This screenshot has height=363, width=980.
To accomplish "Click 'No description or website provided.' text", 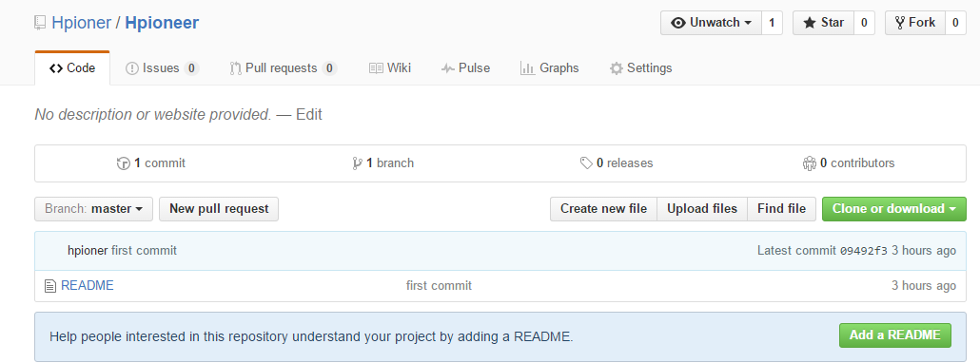I will 153,115.
